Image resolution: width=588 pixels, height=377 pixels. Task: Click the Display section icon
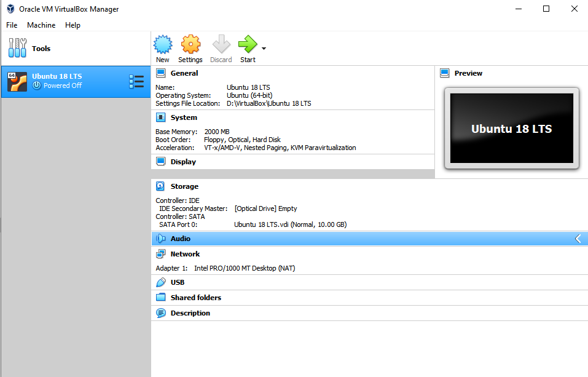coord(161,162)
